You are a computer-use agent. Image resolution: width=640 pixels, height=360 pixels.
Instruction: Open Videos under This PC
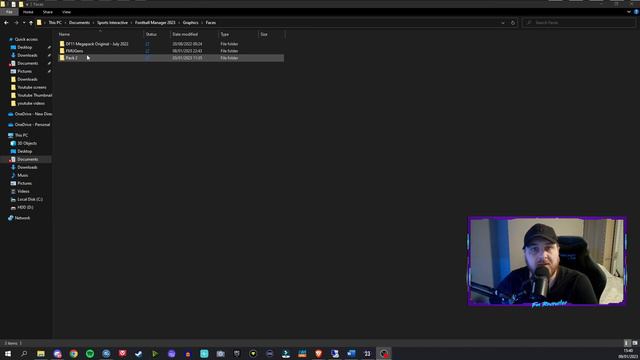(x=23, y=191)
